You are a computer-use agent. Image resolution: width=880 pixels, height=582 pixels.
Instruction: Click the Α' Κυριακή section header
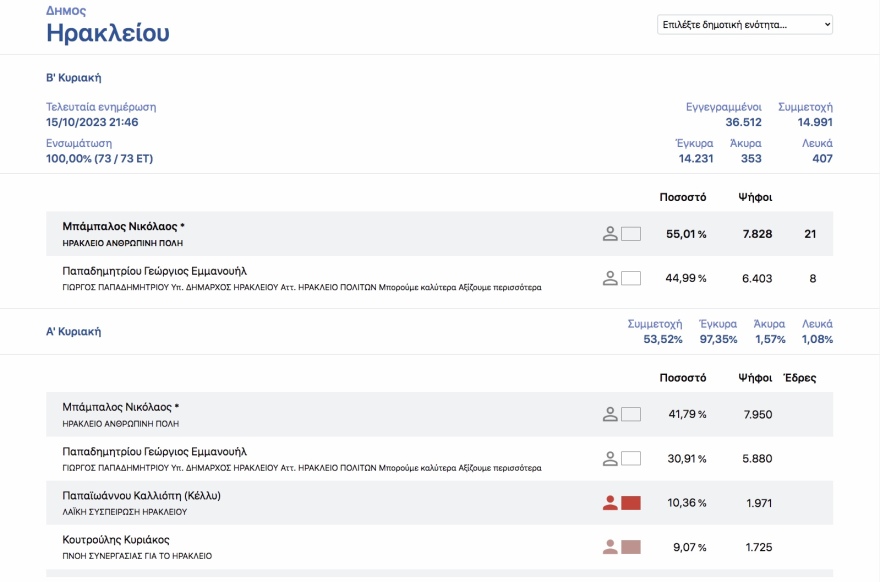[x=73, y=331]
